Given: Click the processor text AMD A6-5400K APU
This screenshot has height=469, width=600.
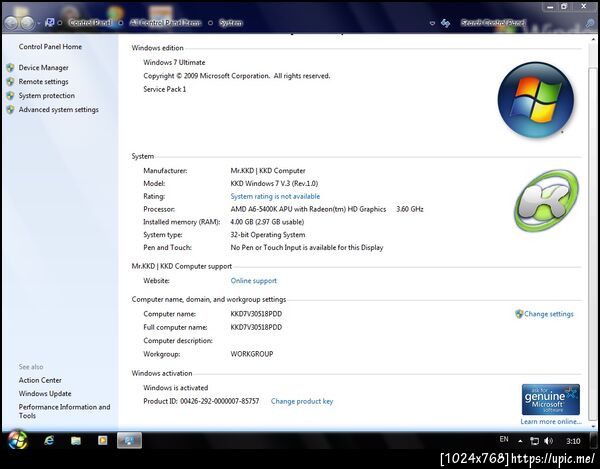Looking at the screenshot, I should coord(308,209).
